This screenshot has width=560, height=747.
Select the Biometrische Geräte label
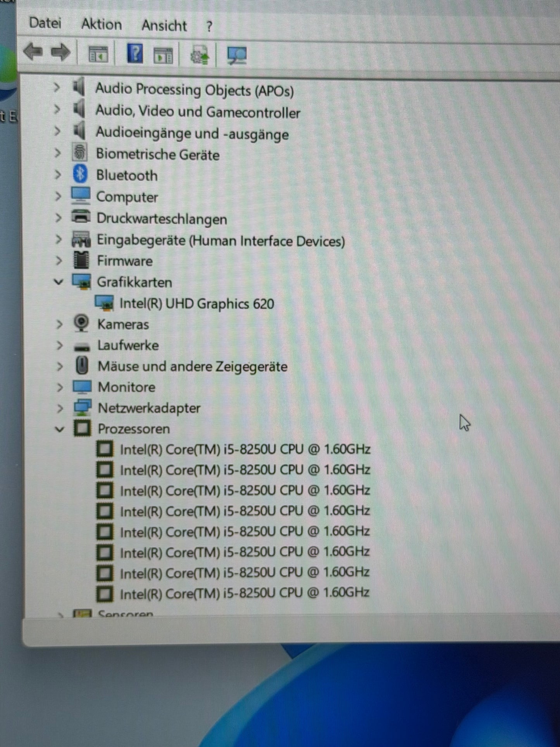tap(158, 155)
